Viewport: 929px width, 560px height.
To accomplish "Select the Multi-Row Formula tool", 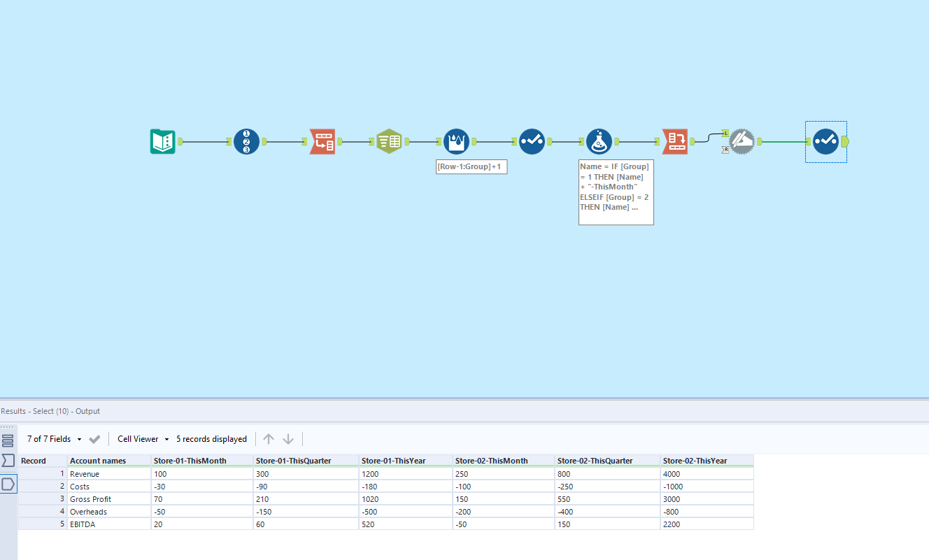I will point(457,141).
